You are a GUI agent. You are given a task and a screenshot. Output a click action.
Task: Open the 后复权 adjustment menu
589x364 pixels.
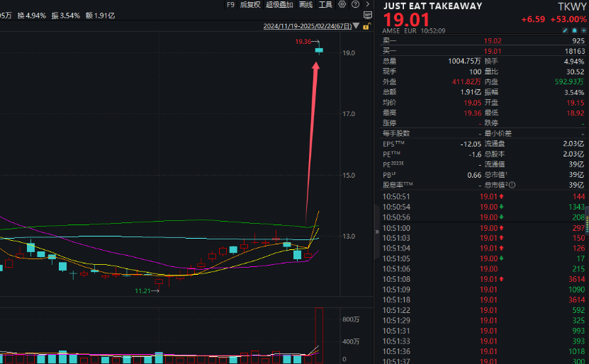click(x=249, y=5)
